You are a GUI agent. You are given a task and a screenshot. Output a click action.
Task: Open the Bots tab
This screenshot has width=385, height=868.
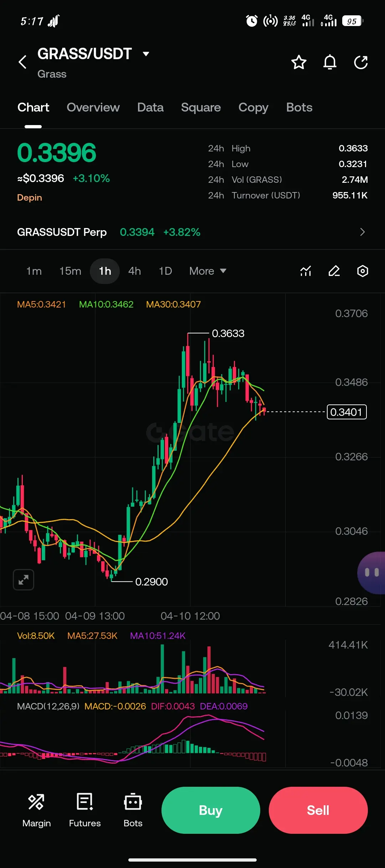pos(299,107)
